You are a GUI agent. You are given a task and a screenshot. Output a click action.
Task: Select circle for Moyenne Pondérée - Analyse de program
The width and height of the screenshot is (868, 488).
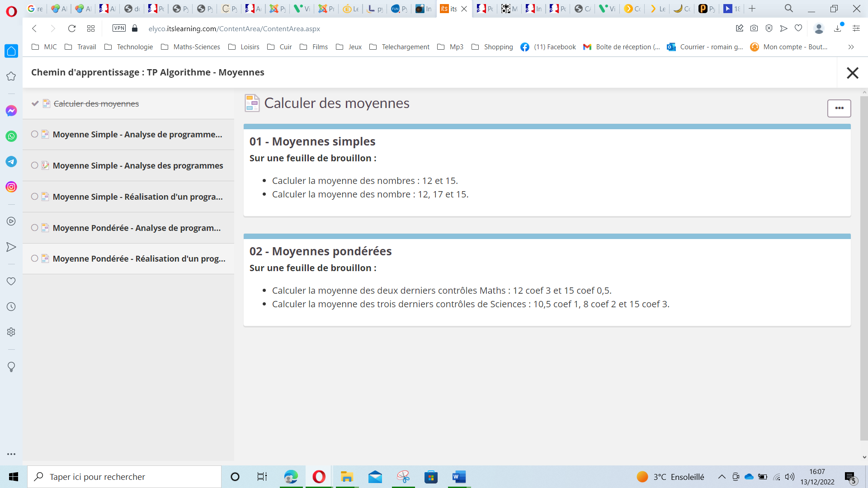click(x=34, y=228)
